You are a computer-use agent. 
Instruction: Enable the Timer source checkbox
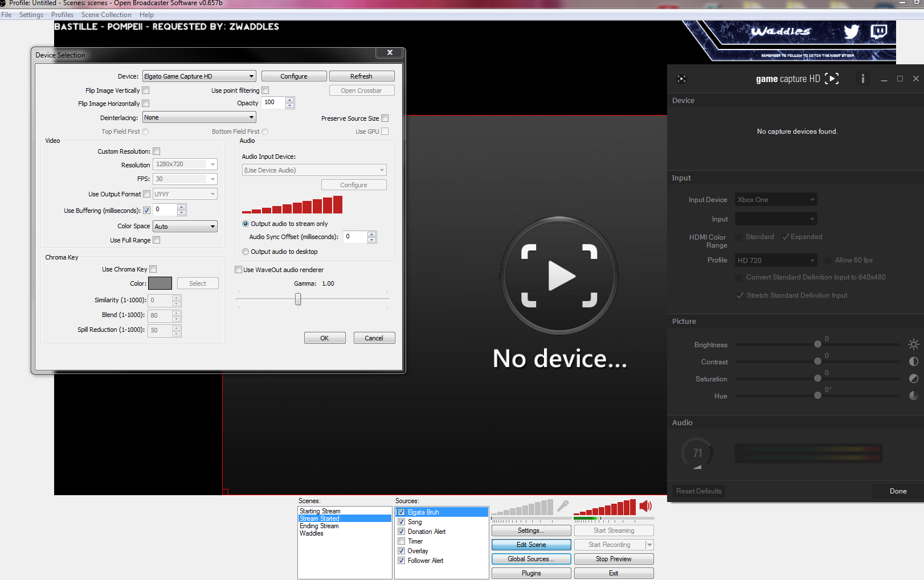pyautogui.click(x=402, y=541)
